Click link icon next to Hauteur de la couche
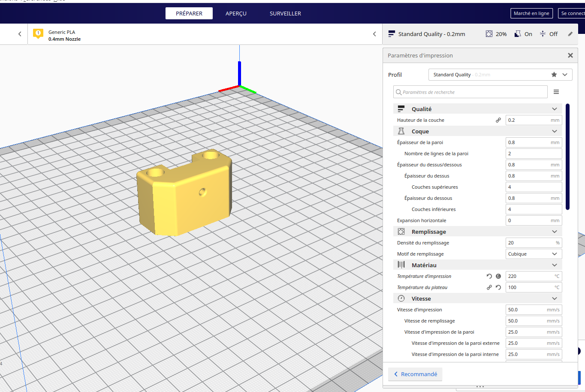Image resolution: width=585 pixels, height=392 pixels. pos(498,120)
